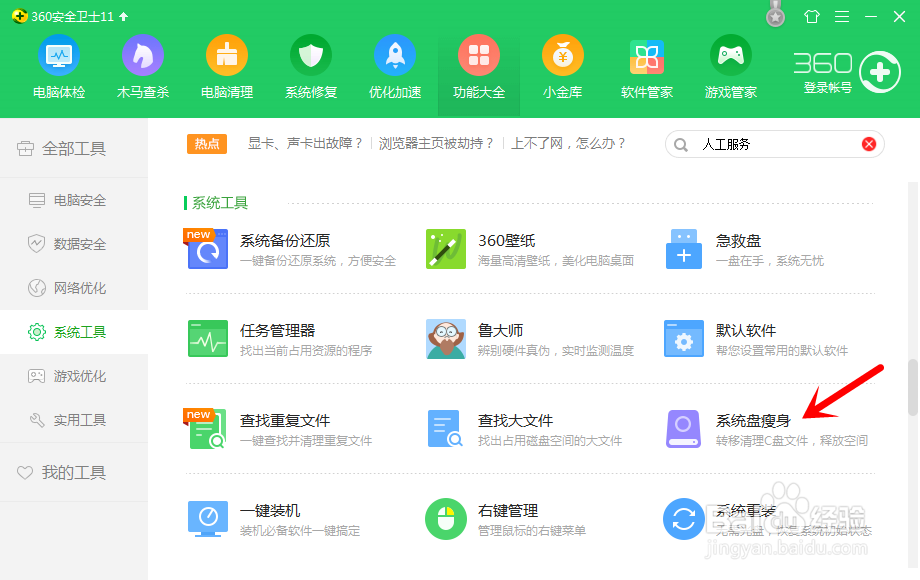Launch 系统重装 refresh icon

[x=684, y=519]
